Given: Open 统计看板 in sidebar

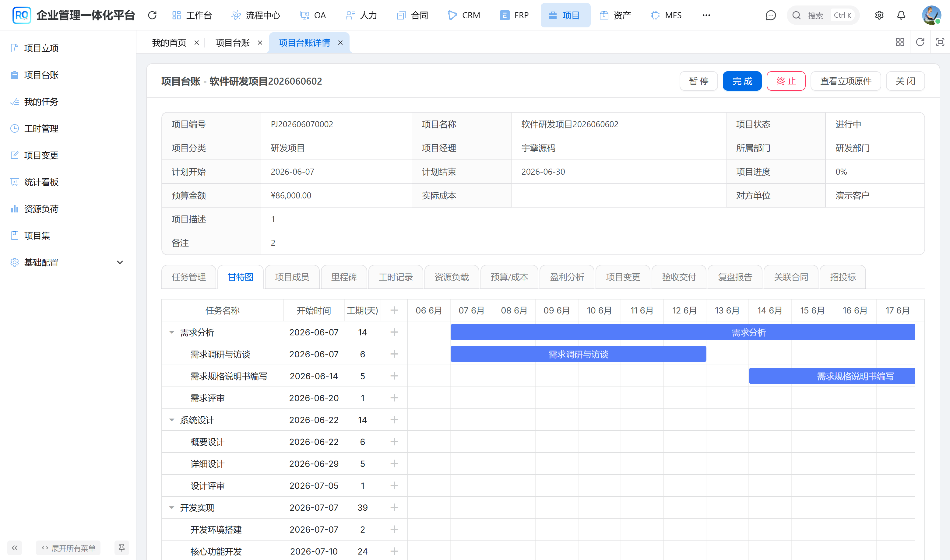Looking at the screenshot, I should [x=68, y=182].
